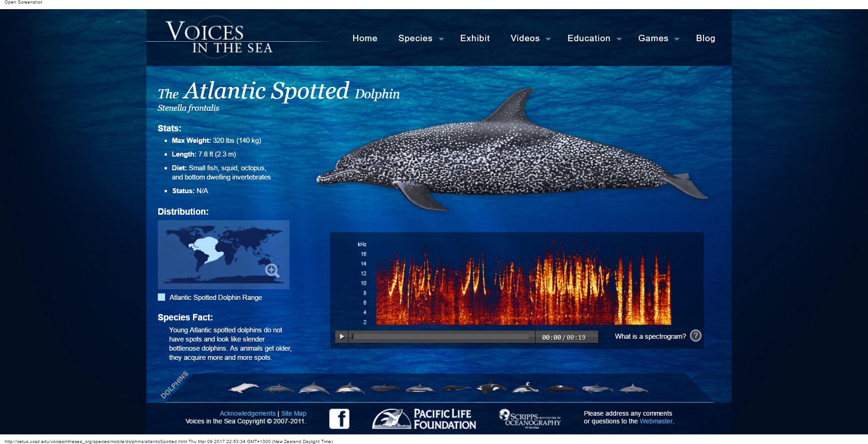868x444 pixels.
Task: Go to the Home page
Action: click(364, 38)
